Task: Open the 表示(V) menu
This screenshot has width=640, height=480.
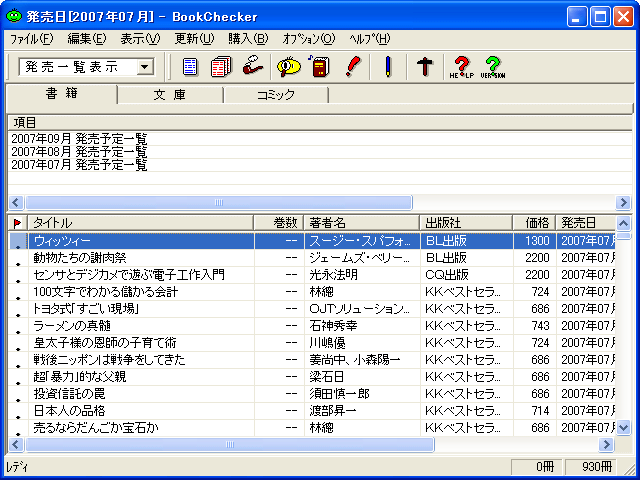Action: point(140,39)
